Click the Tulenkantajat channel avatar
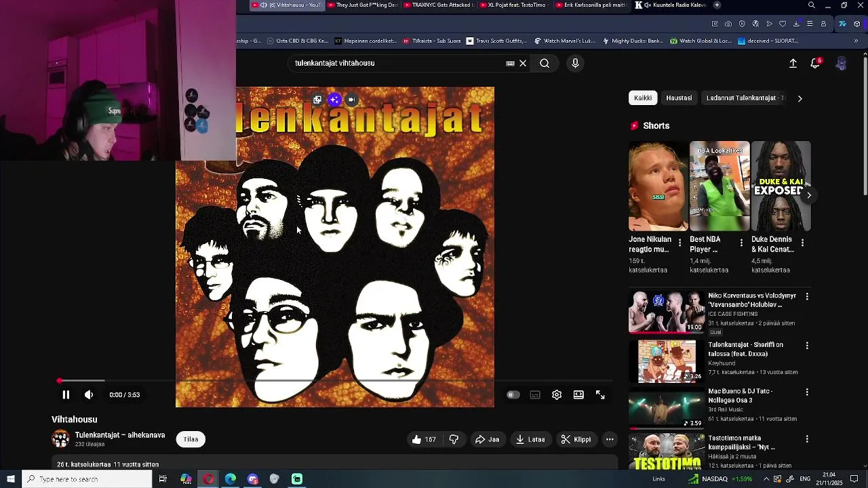 pyautogui.click(x=60, y=439)
